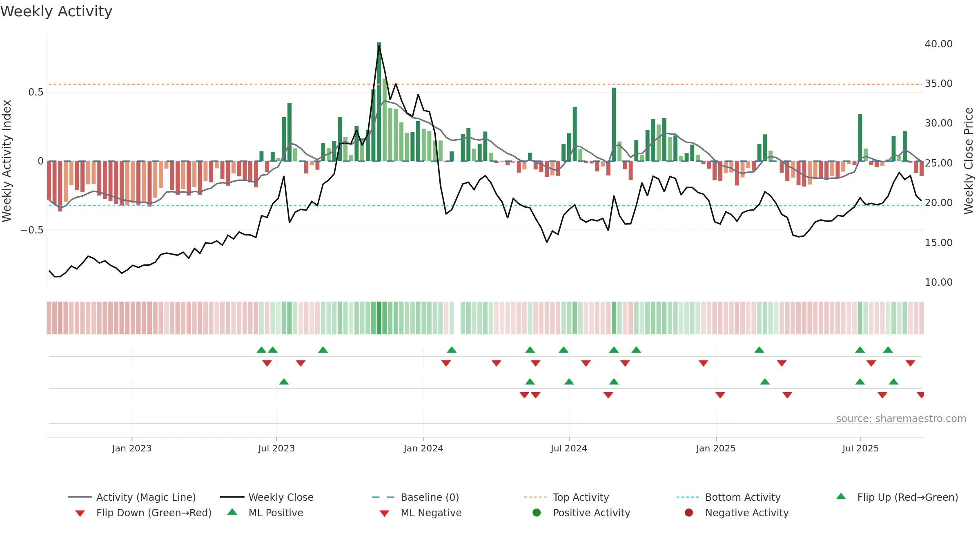Click the Flip Up green triangle legend icon
Viewport: 980px width, 551px height.
[841, 497]
